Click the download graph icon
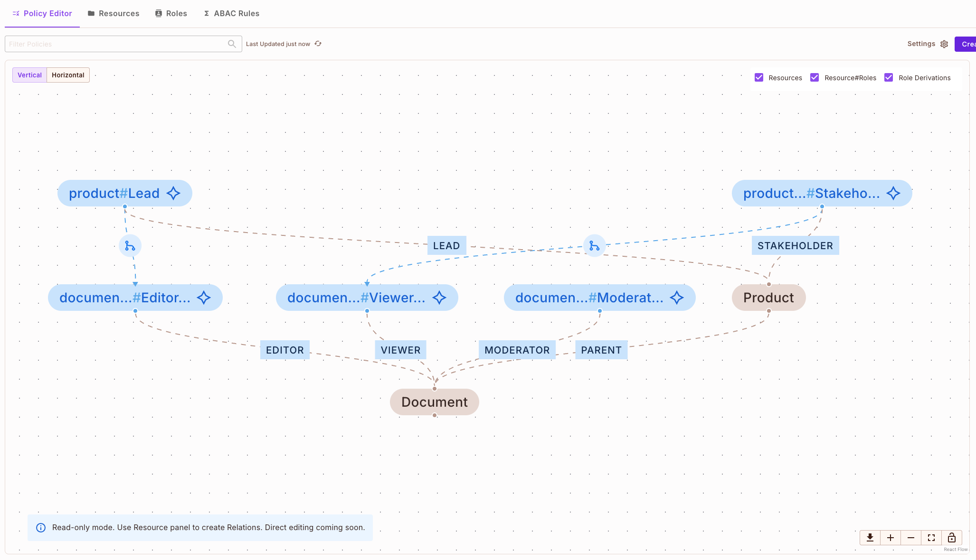The image size is (976, 560). (x=870, y=538)
